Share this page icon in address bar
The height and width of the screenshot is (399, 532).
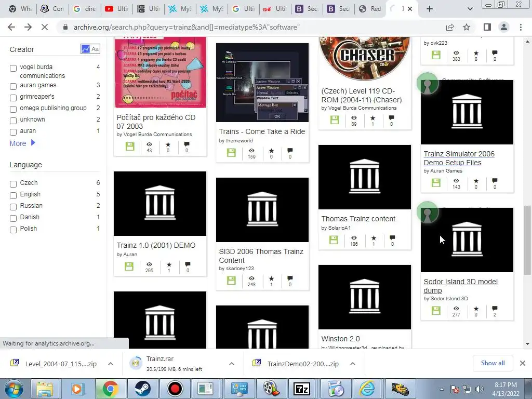450,27
